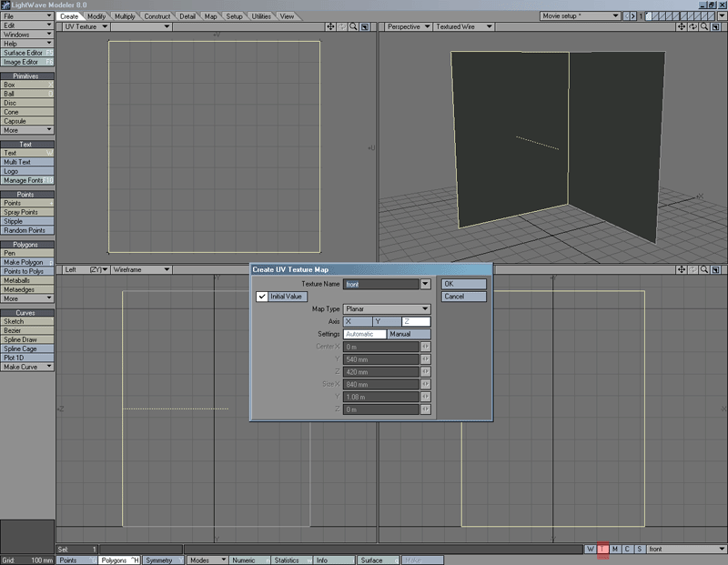Viewport: 728px width, 565px height.
Task: Open the Windows menu
Action: click(x=18, y=35)
